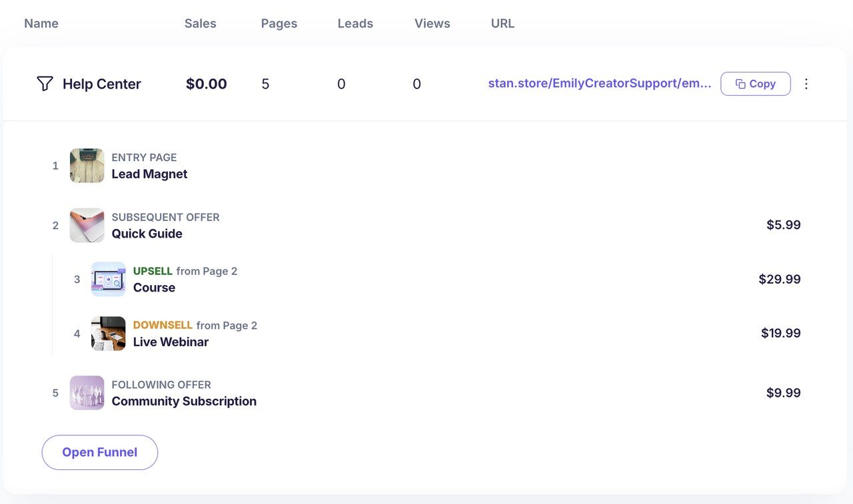Click the $0.00 sales value
The width and height of the screenshot is (853, 504).
click(x=207, y=84)
